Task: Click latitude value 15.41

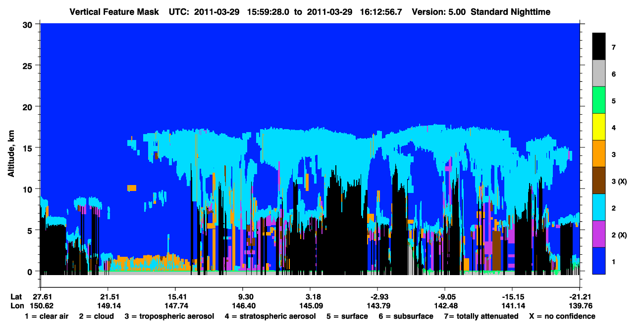Action: (x=175, y=297)
